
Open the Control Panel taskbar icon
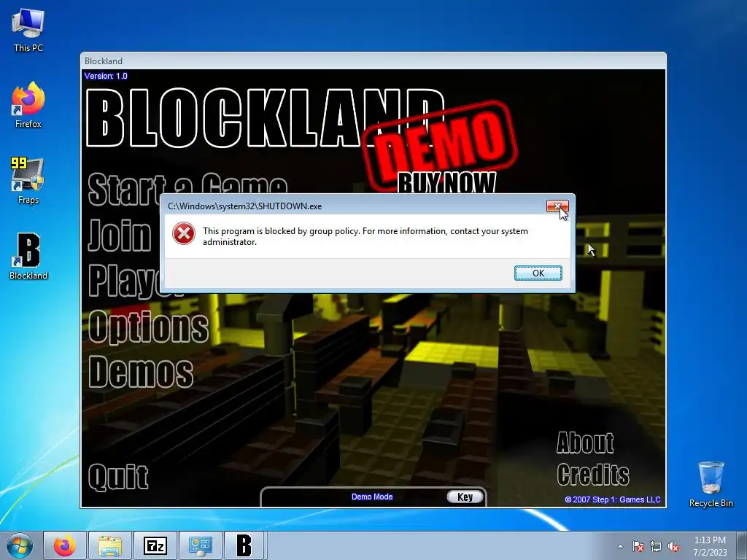tap(201, 545)
